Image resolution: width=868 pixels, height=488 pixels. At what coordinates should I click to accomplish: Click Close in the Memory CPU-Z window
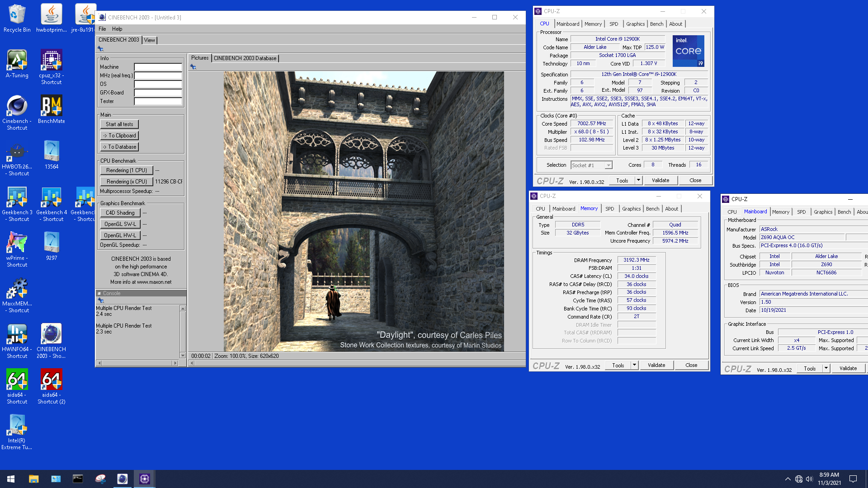coord(691,365)
